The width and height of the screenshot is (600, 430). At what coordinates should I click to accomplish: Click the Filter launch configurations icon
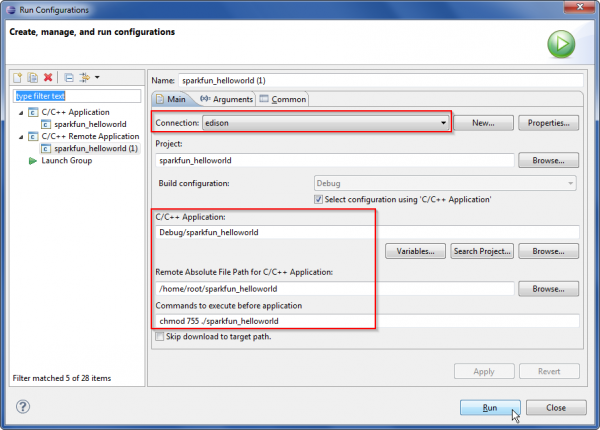85,77
